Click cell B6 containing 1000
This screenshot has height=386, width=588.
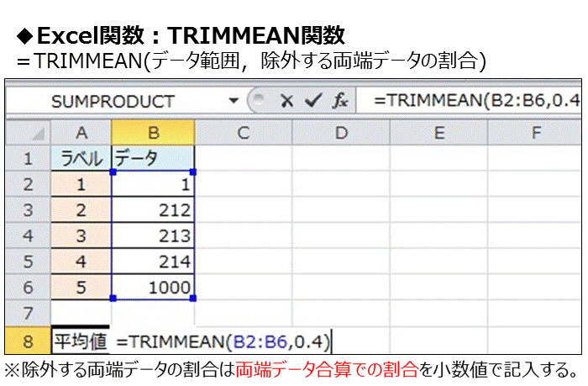[x=153, y=288]
